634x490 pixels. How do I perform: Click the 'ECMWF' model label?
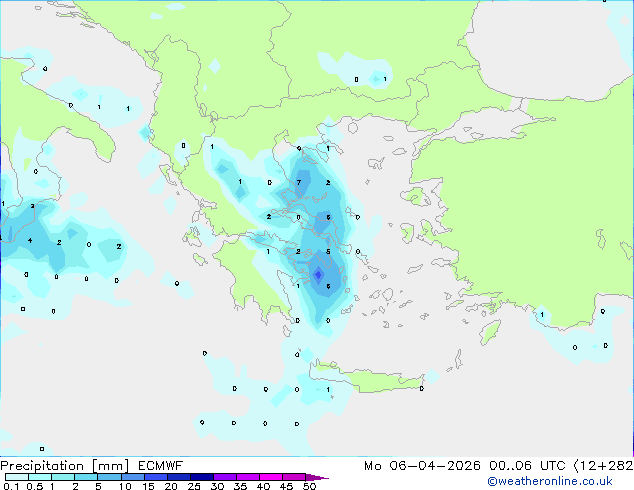click(x=161, y=466)
